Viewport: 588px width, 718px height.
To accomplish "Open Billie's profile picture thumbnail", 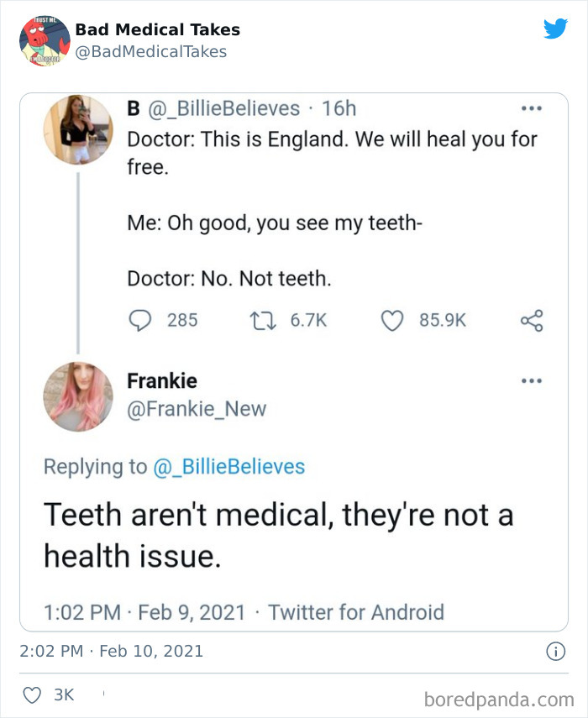I will (x=78, y=127).
